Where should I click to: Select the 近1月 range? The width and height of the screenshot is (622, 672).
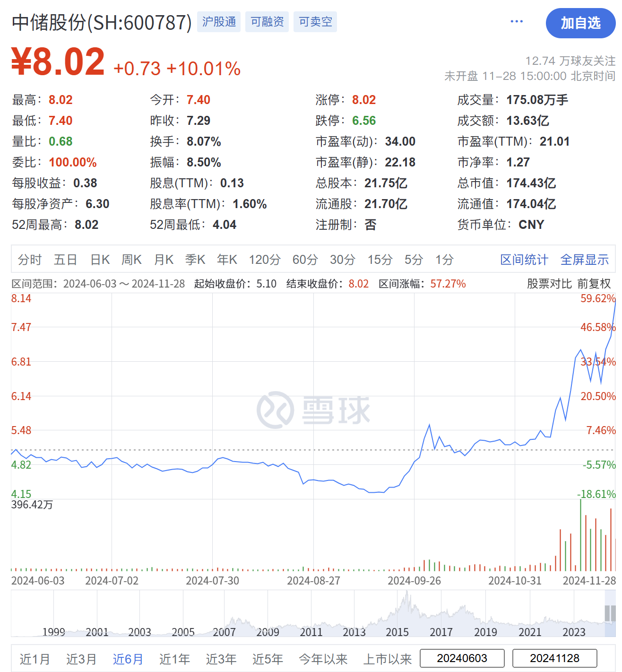click(x=35, y=659)
